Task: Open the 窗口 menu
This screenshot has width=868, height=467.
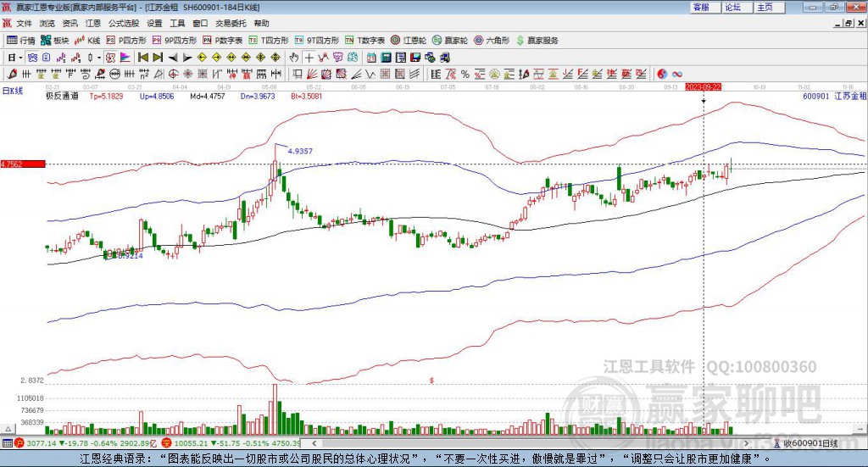Action: tap(200, 23)
